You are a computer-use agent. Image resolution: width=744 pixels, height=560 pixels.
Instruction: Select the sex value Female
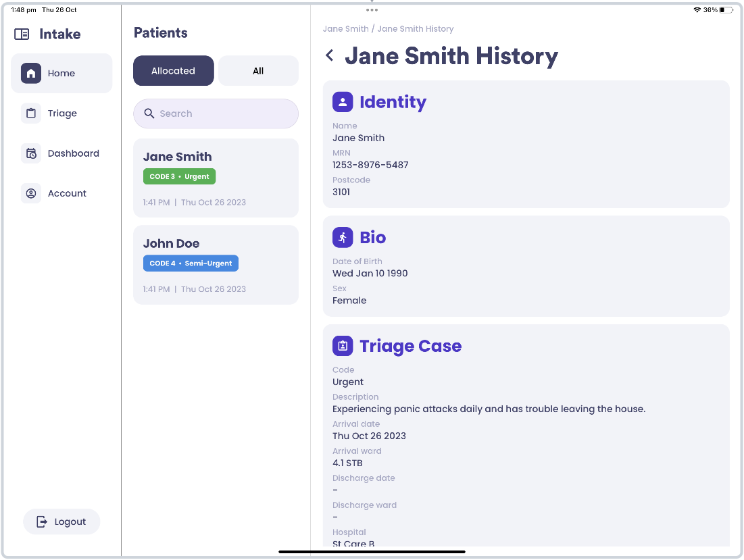[349, 300]
